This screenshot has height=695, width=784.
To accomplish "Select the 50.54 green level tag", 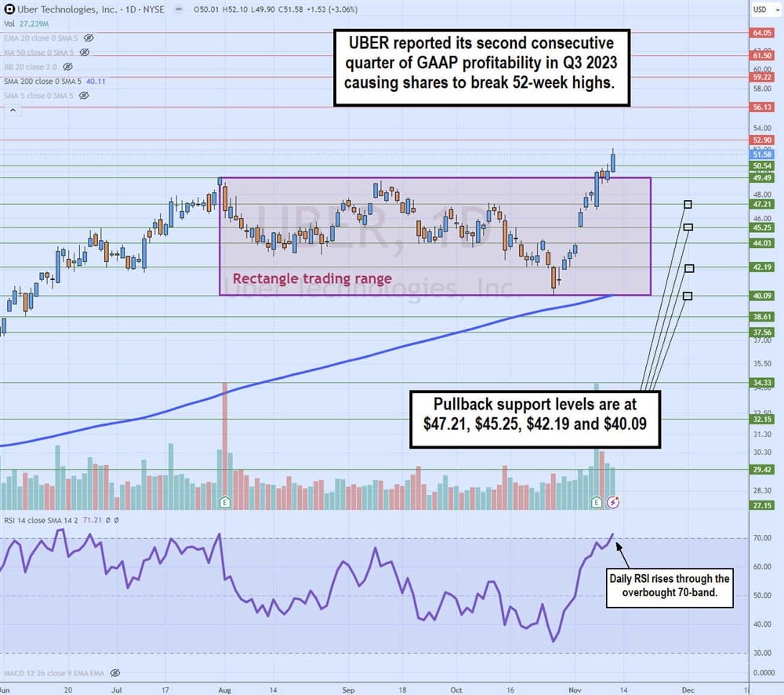I will (762, 166).
